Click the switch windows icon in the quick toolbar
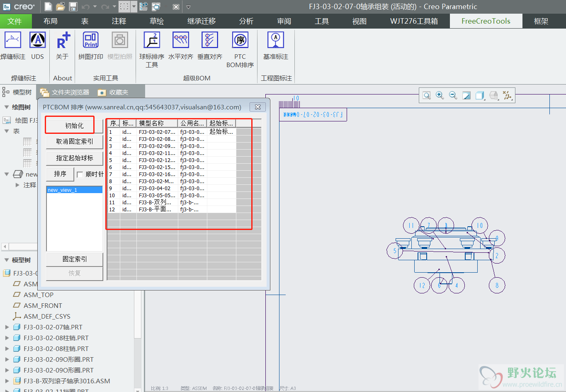The height and width of the screenshot is (392, 566). click(x=156, y=7)
